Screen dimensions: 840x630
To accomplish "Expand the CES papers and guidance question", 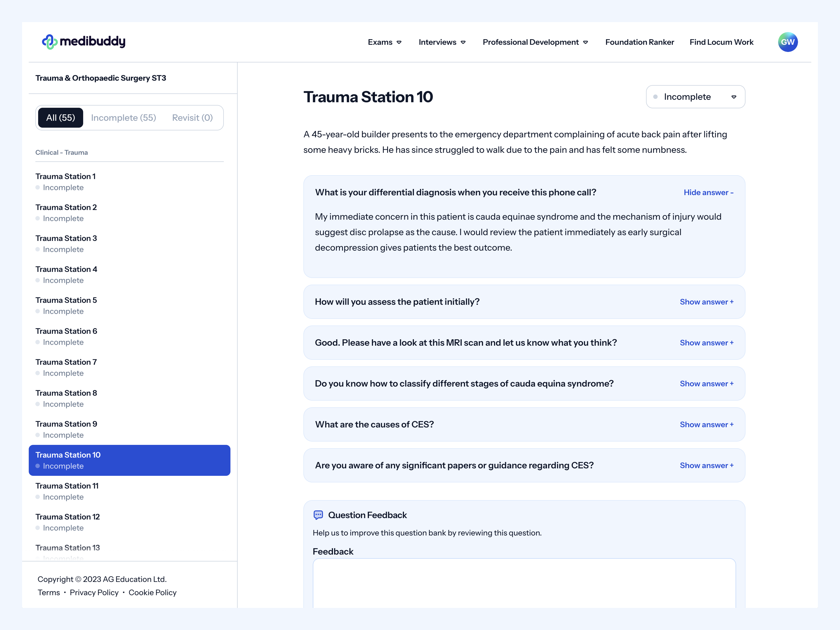I will click(707, 466).
